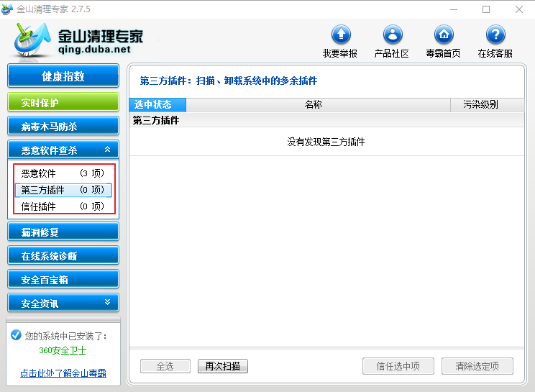Click the 在线客服 label
Screen dimensions: 535x392
click(x=495, y=53)
